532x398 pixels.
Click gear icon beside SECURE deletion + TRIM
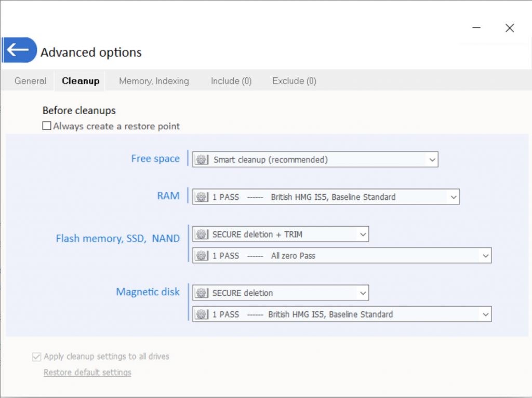[202, 234]
